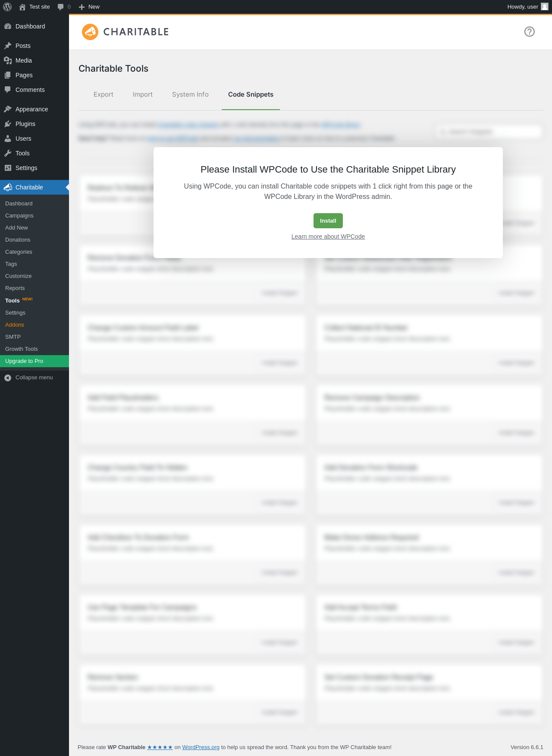This screenshot has width=552, height=756.
Task: Open the Plugins sidebar item
Action: [34, 124]
